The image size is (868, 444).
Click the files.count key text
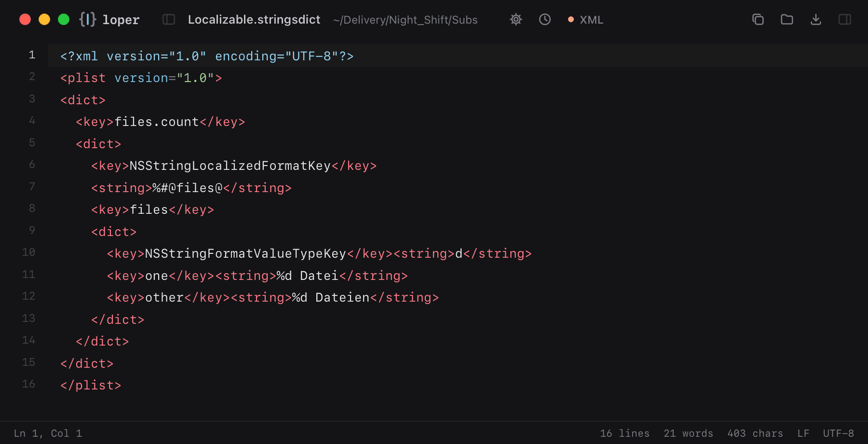pyautogui.click(x=157, y=122)
